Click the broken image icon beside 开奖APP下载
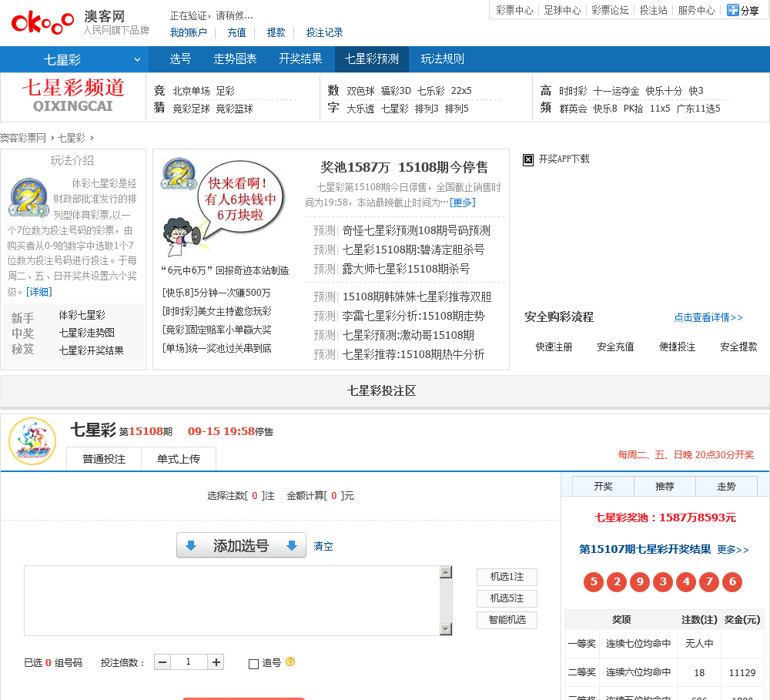 click(x=528, y=159)
